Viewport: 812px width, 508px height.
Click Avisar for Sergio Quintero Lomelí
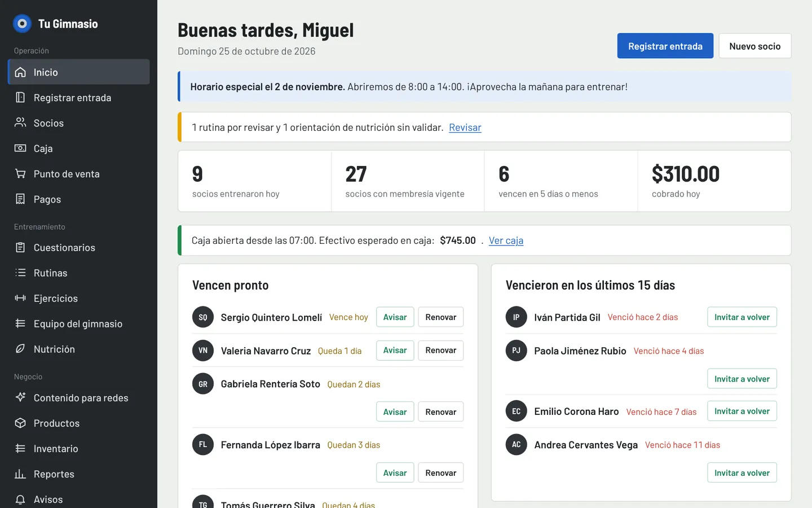coord(395,317)
